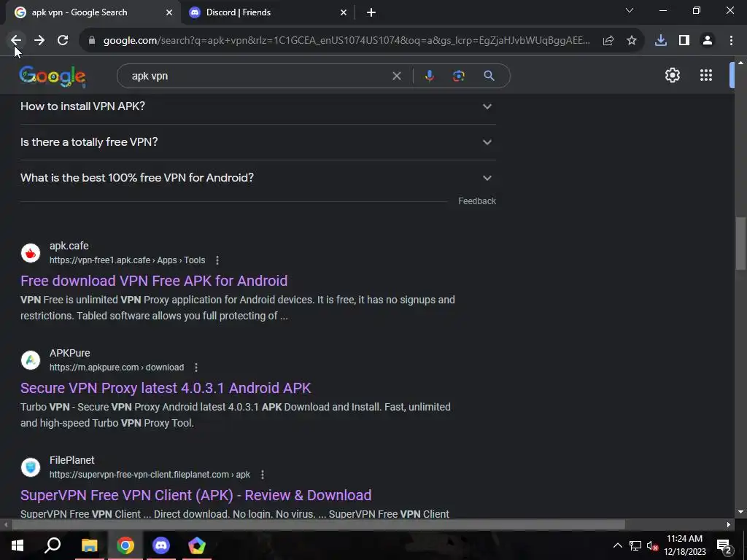Open File Explorer from taskbar

89,545
